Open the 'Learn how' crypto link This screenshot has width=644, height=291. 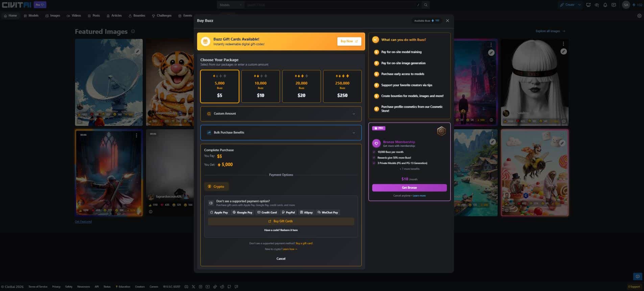[290, 249]
